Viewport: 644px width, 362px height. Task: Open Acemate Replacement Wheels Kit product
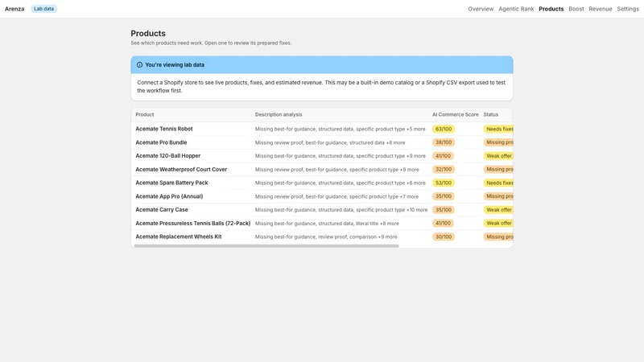click(178, 237)
